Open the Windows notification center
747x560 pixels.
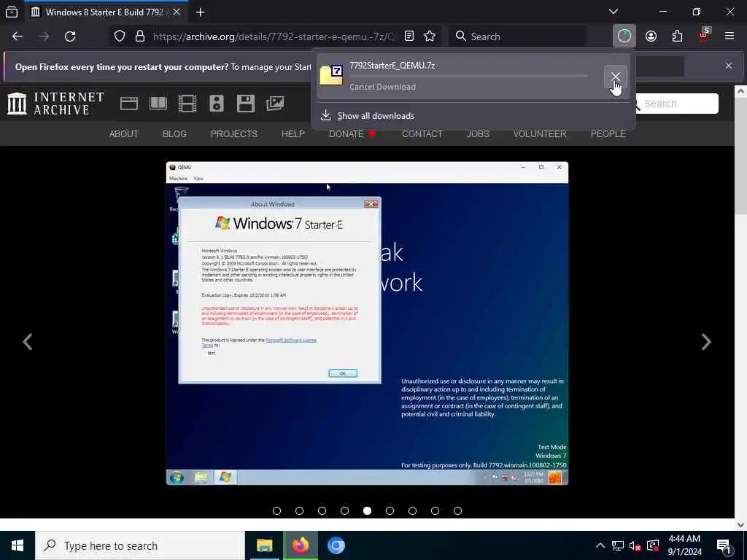point(724,545)
